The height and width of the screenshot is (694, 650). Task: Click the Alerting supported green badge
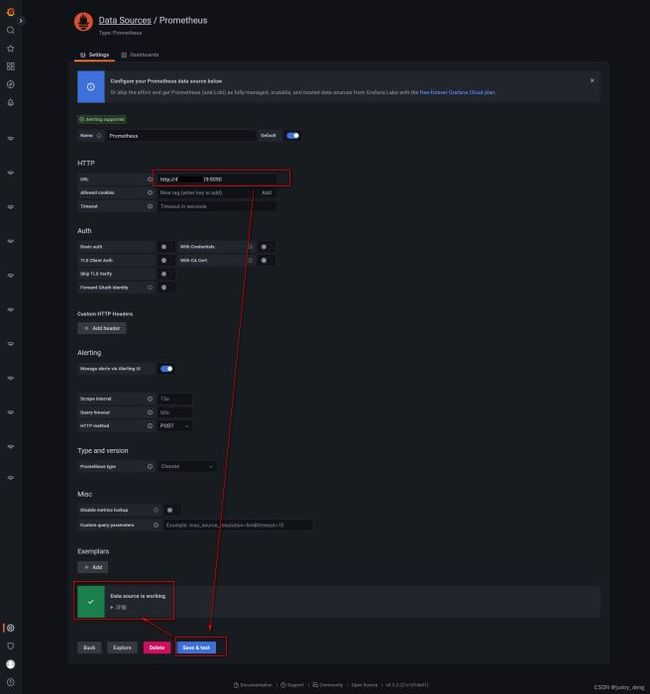[x=102, y=119]
